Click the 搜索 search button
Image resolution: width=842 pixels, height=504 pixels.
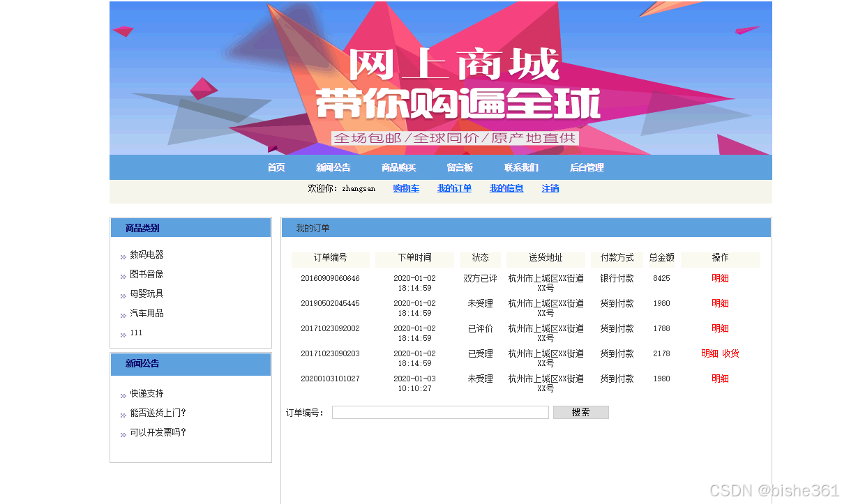pos(581,413)
